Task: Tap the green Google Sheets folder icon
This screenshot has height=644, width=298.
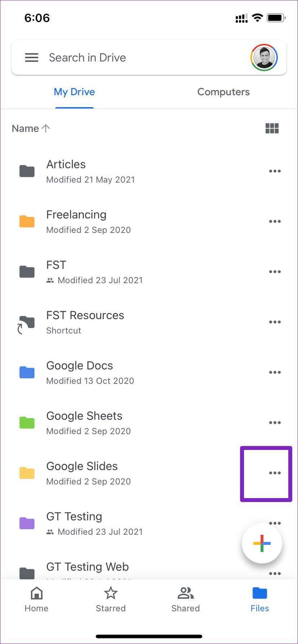Action: pos(27,423)
